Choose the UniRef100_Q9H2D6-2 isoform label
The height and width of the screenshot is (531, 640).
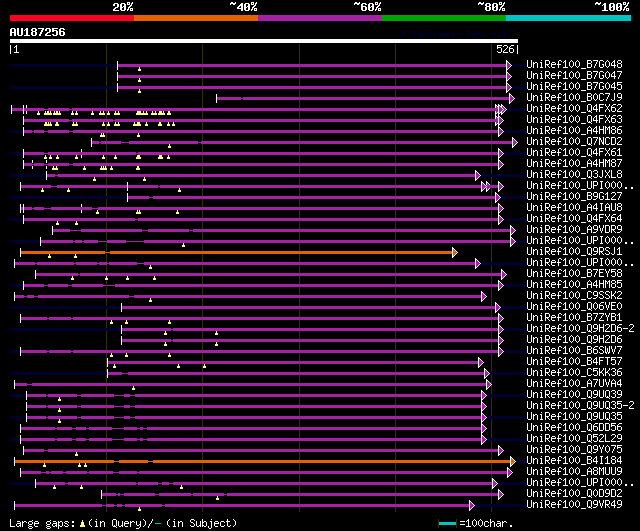coord(580,329)
